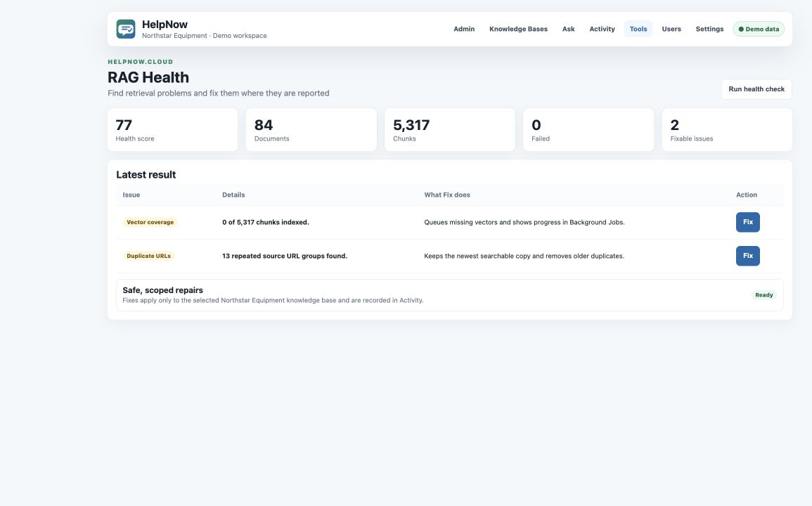Click the HELPNOW.CLOUD label

coord(141,62)
